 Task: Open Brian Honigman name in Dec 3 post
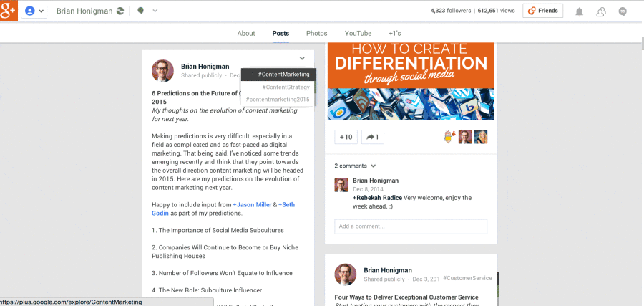388,270
